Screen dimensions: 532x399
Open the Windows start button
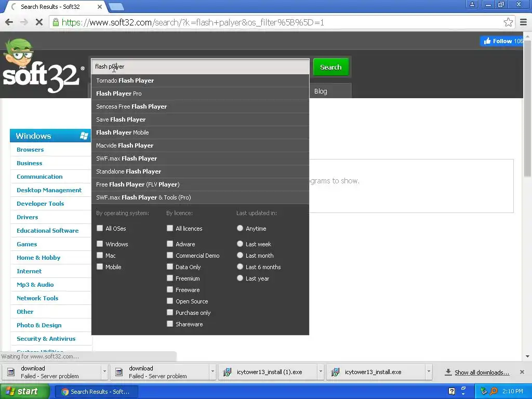24,392
